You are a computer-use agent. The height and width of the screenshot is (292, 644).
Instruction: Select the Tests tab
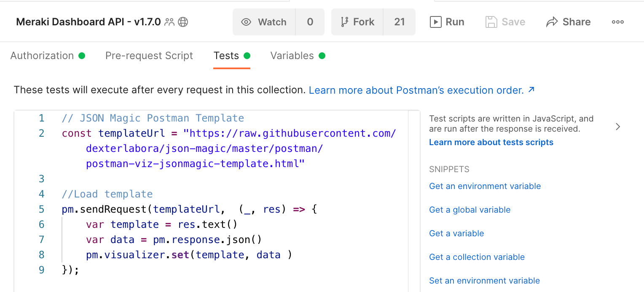226,56
